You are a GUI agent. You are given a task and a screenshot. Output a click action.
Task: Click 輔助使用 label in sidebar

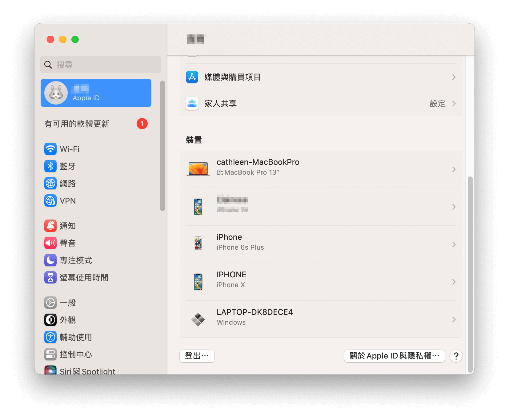point(76,337)
